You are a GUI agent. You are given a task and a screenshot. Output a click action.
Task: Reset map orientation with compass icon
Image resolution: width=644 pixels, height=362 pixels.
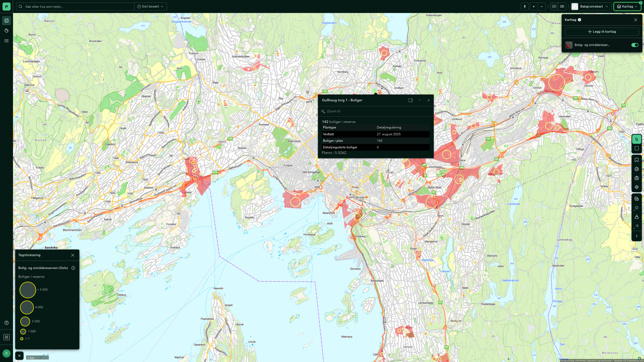click(525, 7)
